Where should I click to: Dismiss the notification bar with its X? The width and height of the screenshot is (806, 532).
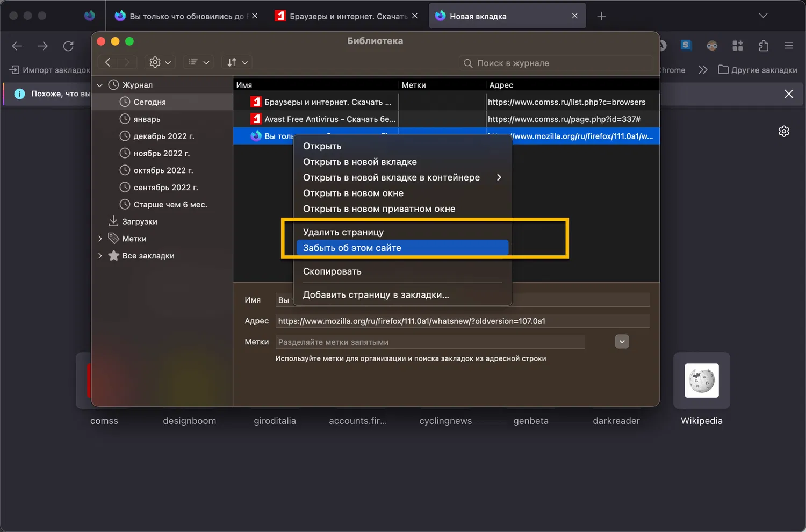click(789, 94)
